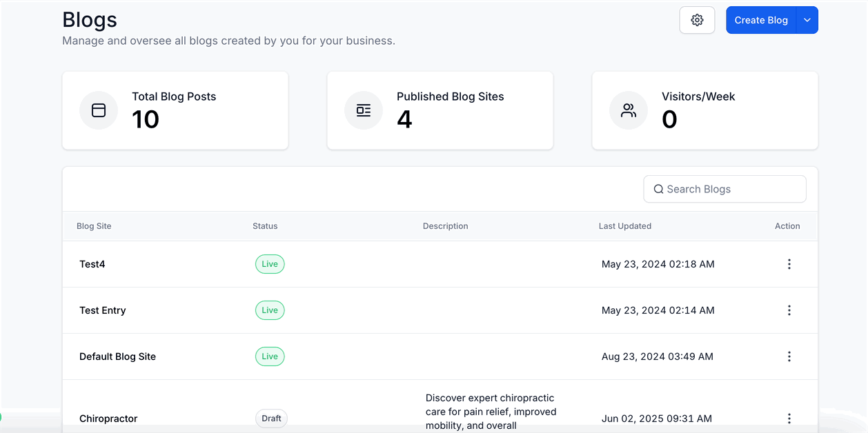Viewport: 868px width, 433px height.
Task: Open actions menu for Test Entry
Action: coord(789,310)
